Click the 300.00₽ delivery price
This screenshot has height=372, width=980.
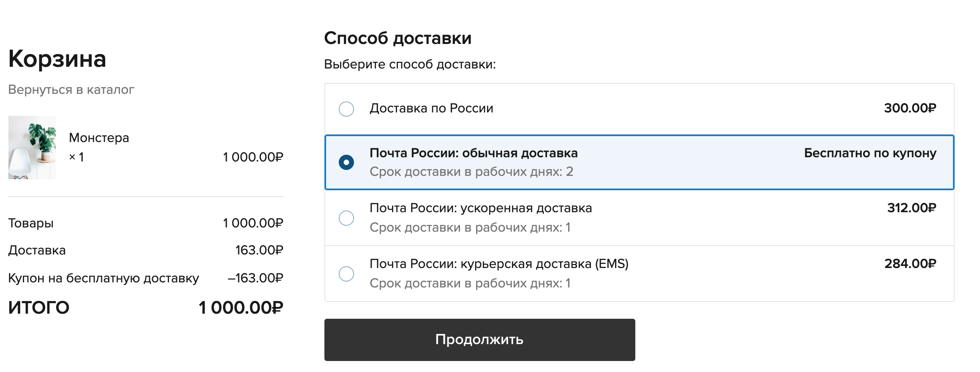coord(910,108)
